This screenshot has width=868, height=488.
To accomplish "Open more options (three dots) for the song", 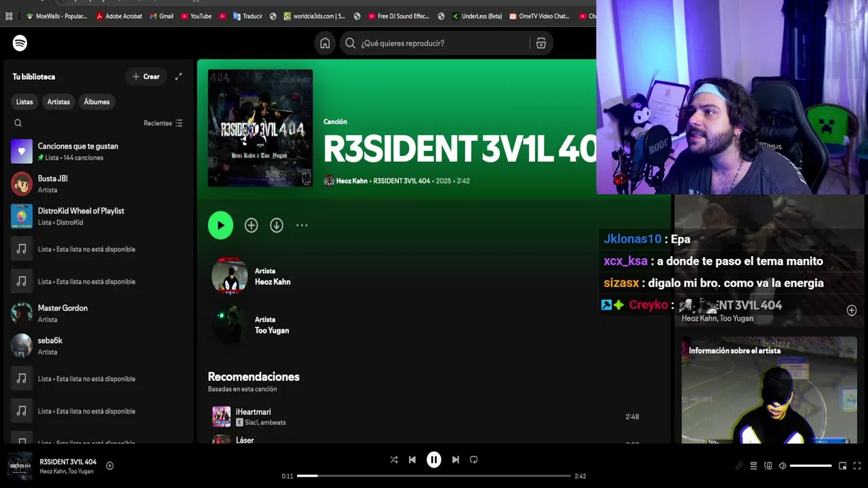I will click(x=302, y=226).
